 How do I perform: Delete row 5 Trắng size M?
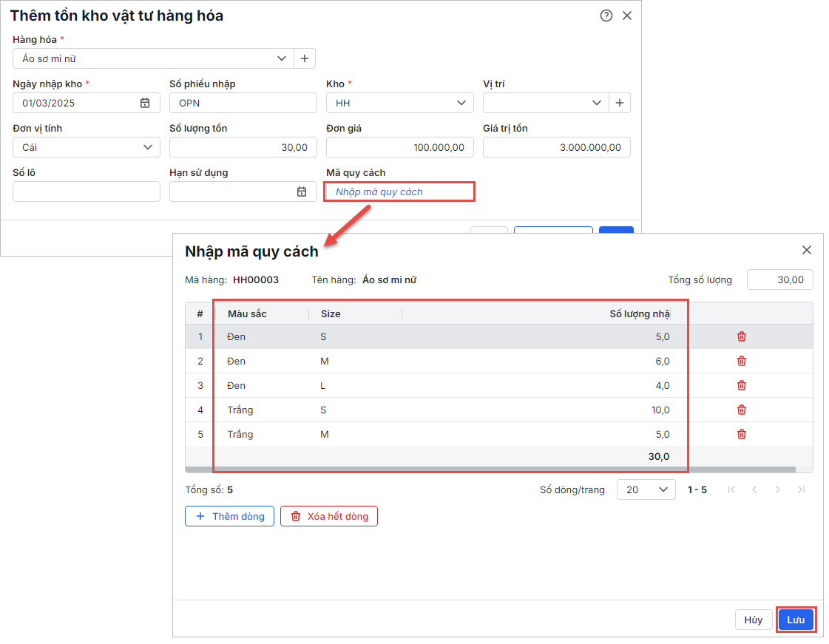point(742,434)
